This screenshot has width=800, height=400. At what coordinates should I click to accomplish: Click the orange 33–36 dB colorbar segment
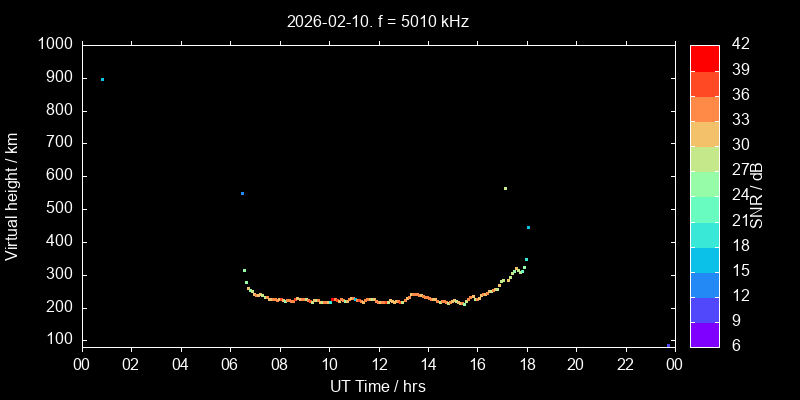point(705,108)
